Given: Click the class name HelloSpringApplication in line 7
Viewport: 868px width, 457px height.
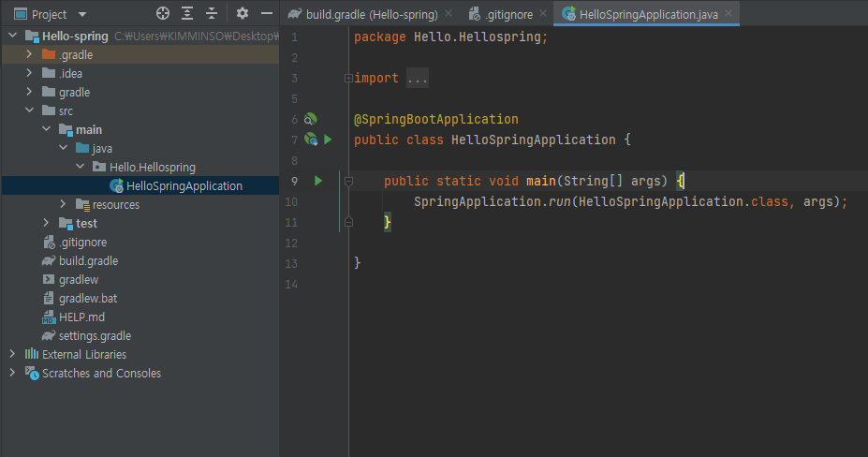Looking at the screenshot, I should pyautogui.click(x=533, y=140).
